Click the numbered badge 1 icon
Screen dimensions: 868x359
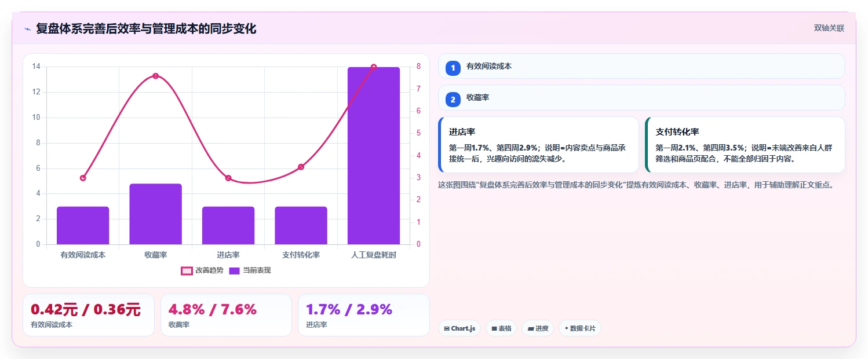click(453, 68)
